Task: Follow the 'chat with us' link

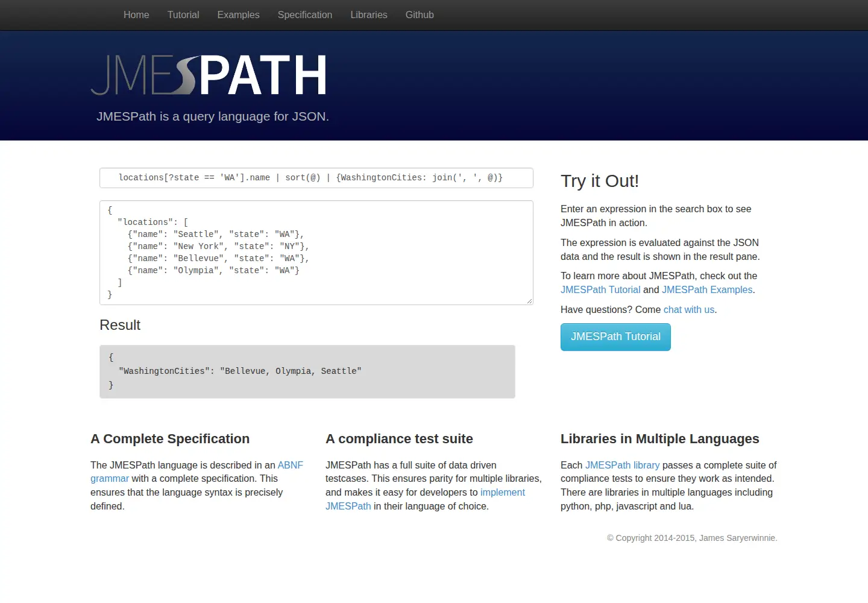Action: [x=689, y=310]
